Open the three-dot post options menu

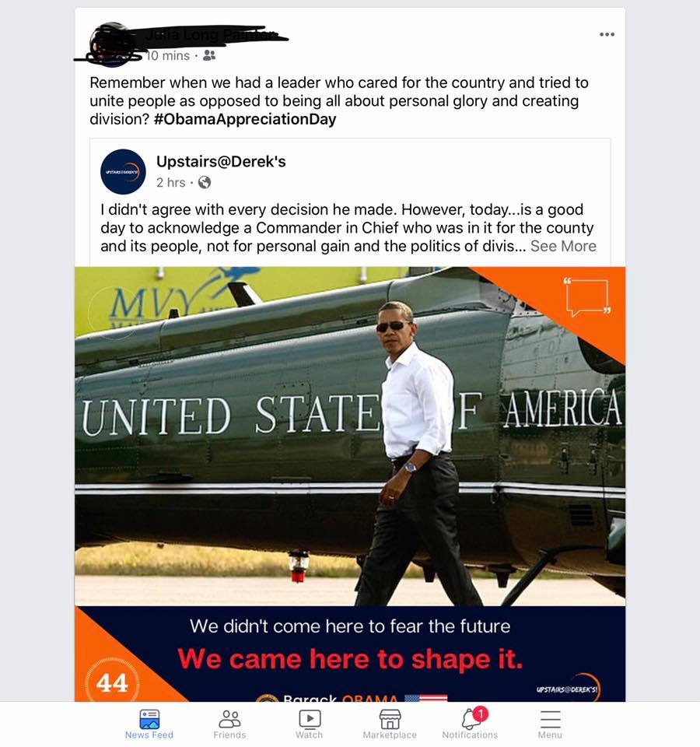tap(607, 34)
